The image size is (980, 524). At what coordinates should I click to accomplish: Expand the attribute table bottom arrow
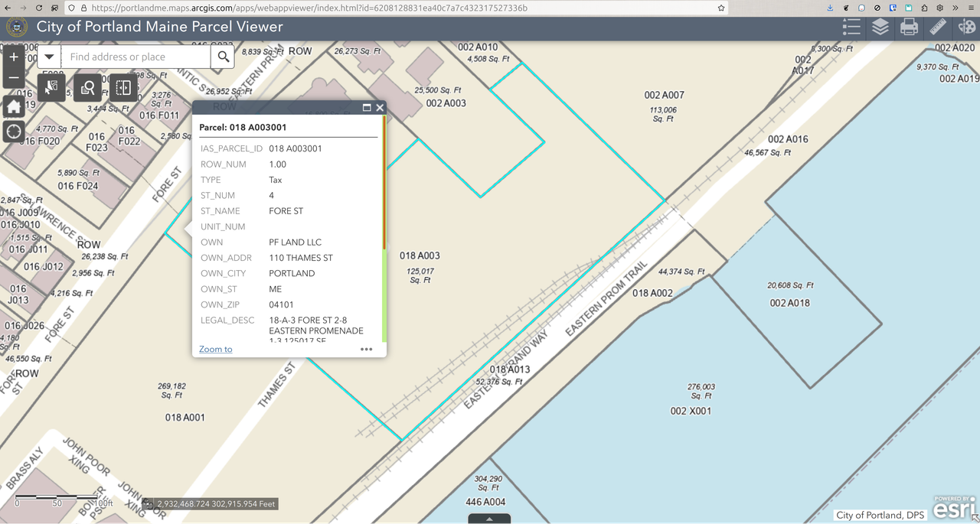pyautogui.click(x=489, y=519)
